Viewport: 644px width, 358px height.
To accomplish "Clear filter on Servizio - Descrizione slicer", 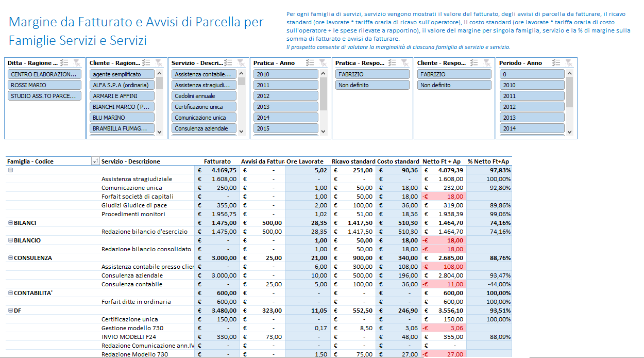I will pyautogui.click(x=241, y=62).
